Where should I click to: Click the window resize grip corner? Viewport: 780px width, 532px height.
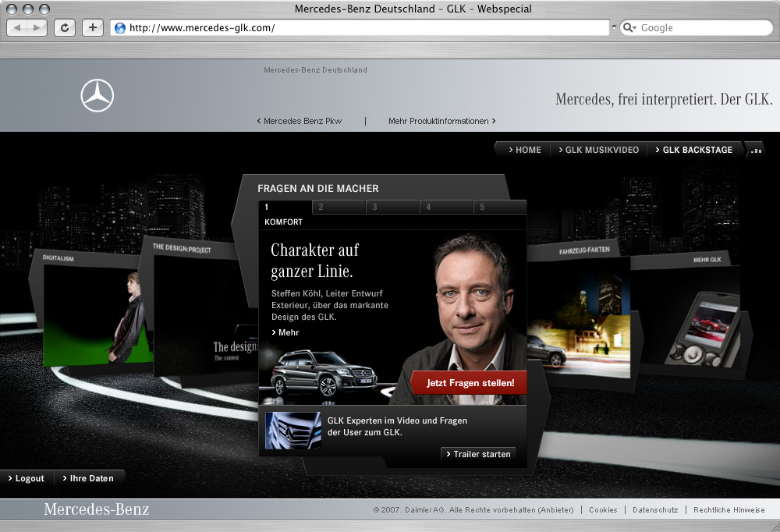tap(775, 527)
